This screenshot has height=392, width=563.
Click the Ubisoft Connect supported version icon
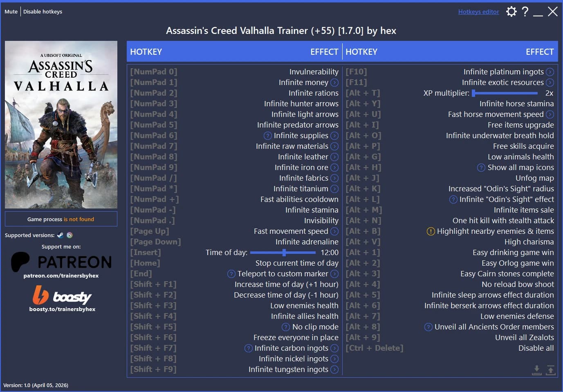tap(70, 235)
